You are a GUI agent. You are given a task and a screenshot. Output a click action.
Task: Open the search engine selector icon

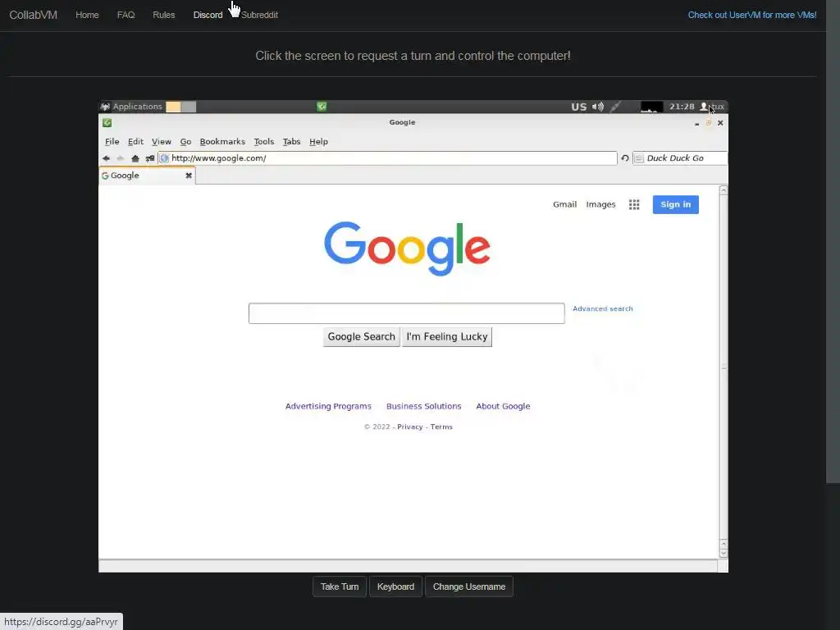(x=639, y=158)
